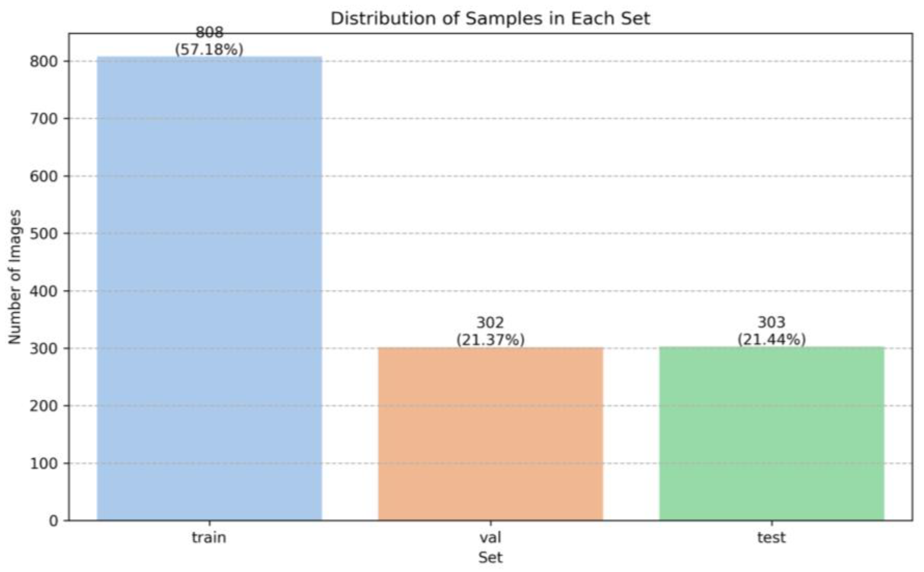Click the 'val' x-axis tick label
Screen dimensions: 924x572
click(x=490, y=537)
